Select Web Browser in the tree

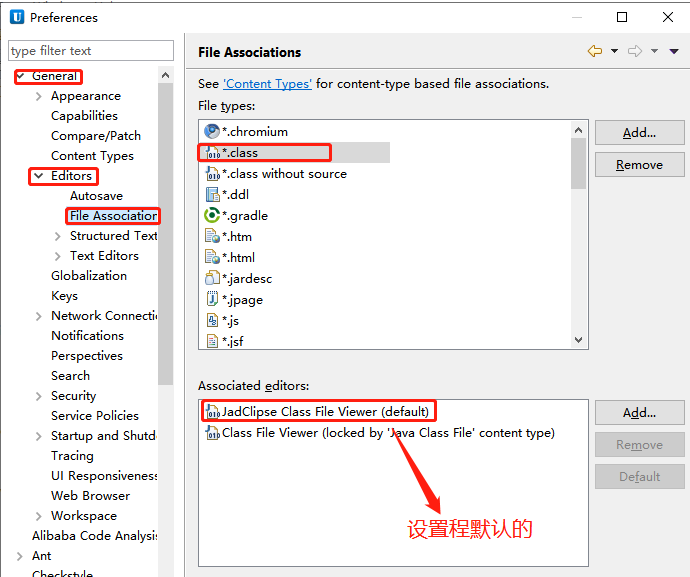click(x=91, y=496)
